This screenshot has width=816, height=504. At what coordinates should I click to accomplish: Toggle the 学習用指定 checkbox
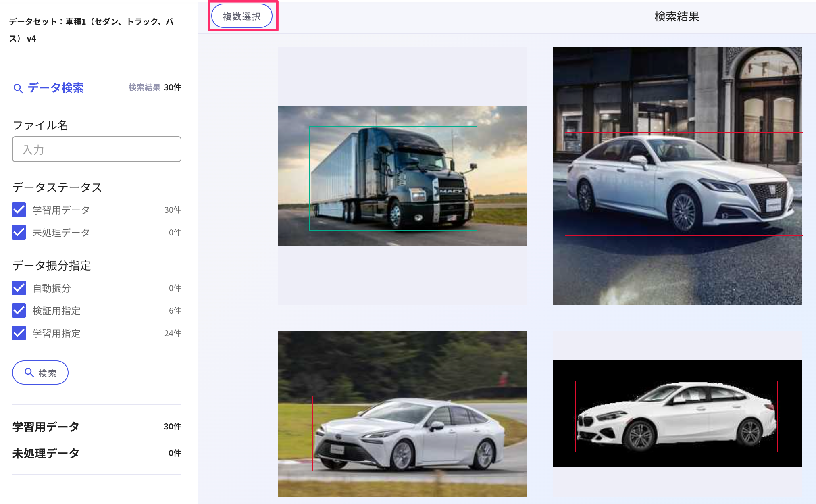[19, 333]
